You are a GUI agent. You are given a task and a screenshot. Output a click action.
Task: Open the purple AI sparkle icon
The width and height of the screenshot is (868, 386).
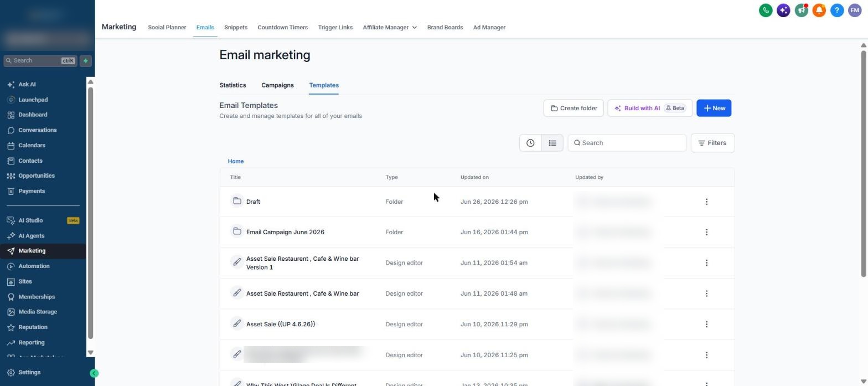pyautogui.click(x=783, y=10)
